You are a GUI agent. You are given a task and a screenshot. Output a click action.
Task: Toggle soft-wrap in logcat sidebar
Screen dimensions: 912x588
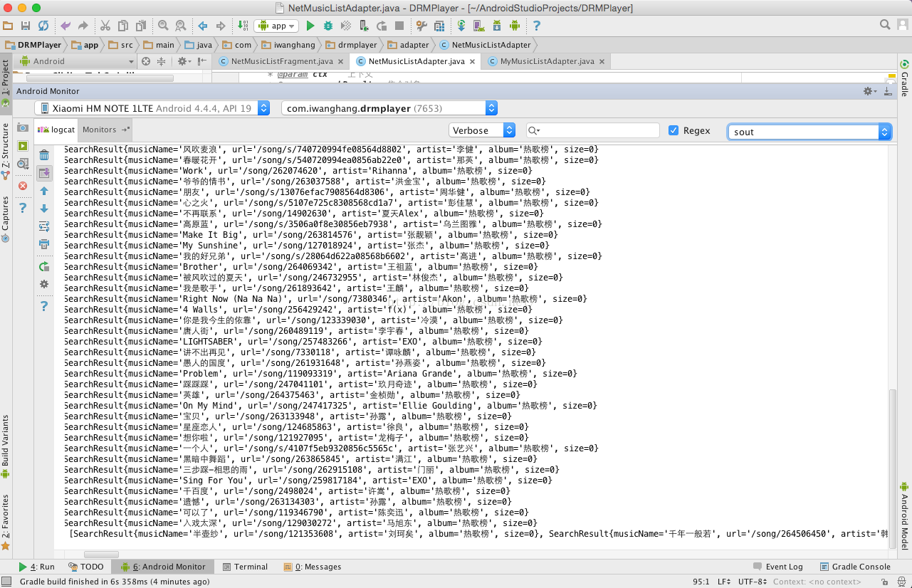click(44, 226)
